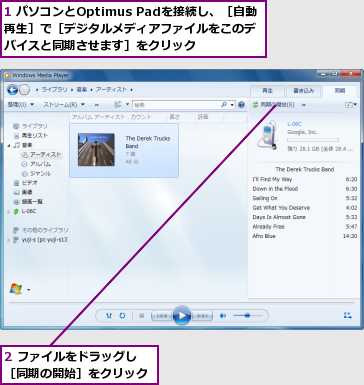Open the Media Guide dropdown arrow
Screen dimensions: 364x385
click(x=28, y=290)
